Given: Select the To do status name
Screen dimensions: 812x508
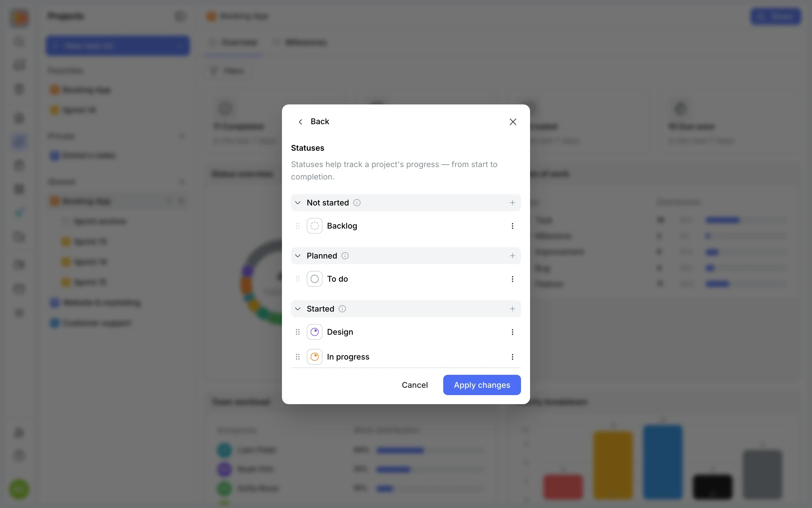Looking at the screenshot, I should pos(337,279).
